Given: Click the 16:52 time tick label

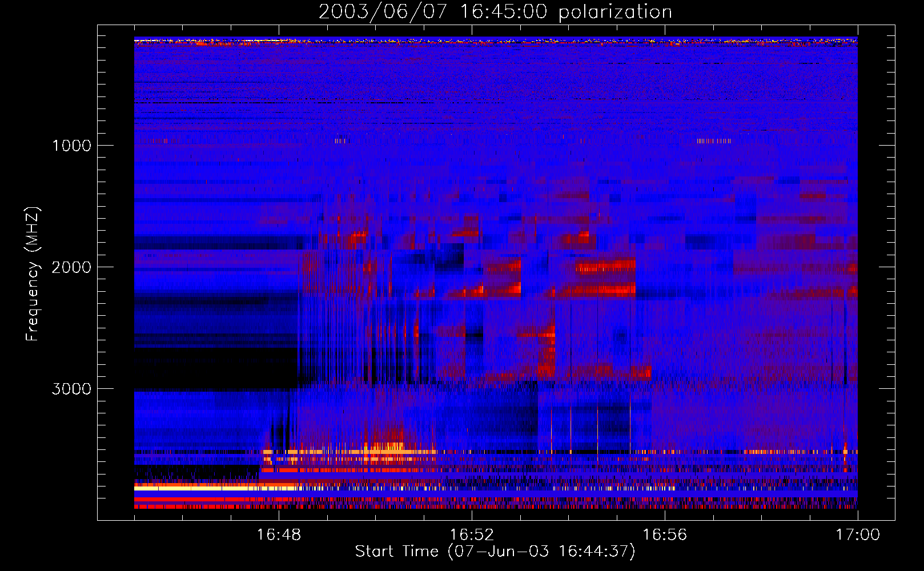Looking at the screenshot, I should click(472, 534).
